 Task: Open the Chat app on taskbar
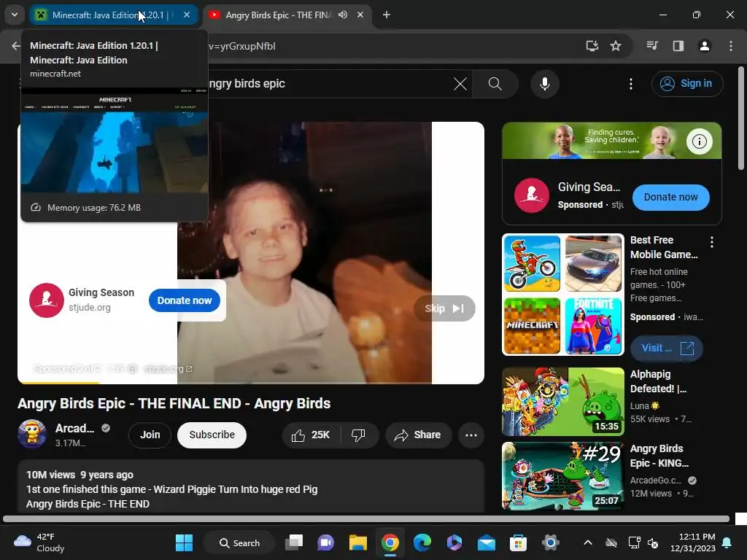click(x=326, y=542)
